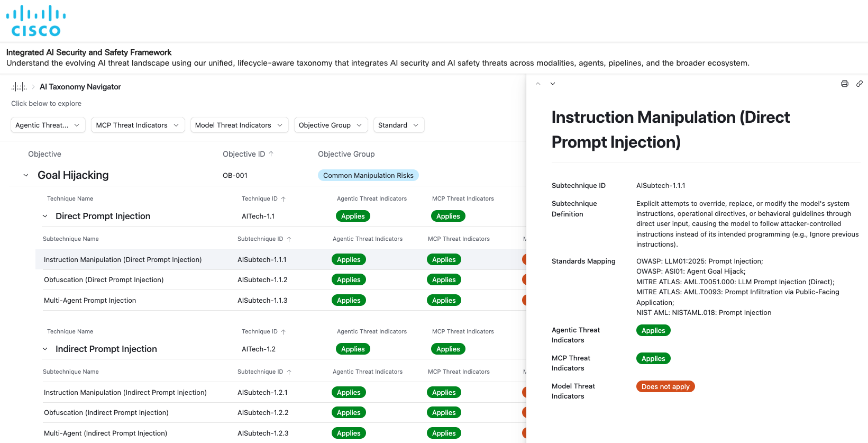Click the Cisco logo

click(x=36, y=21)
